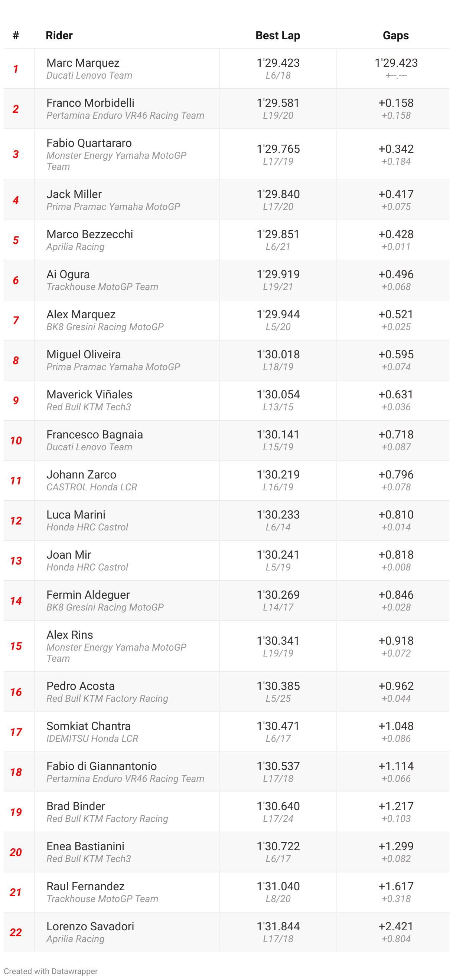
Task: Click Brad Binder's gap value +1.217
Action: click(x=395, y=806)
